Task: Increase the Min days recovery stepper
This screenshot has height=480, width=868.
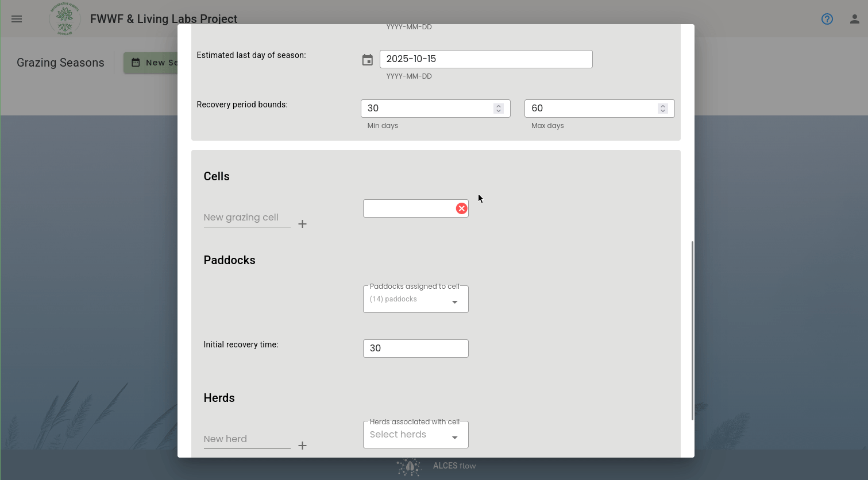Action: 499,106
